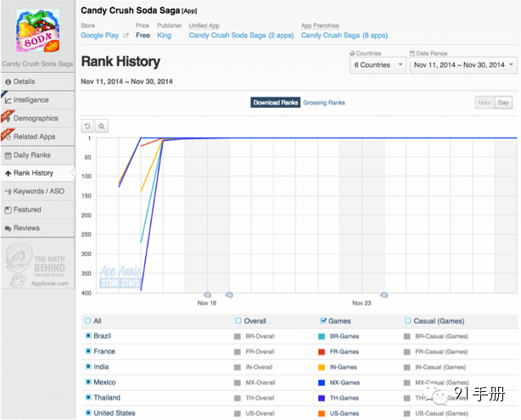Click the US-Games orange color swatch
521x420 pixels.
tap(322, 414)
